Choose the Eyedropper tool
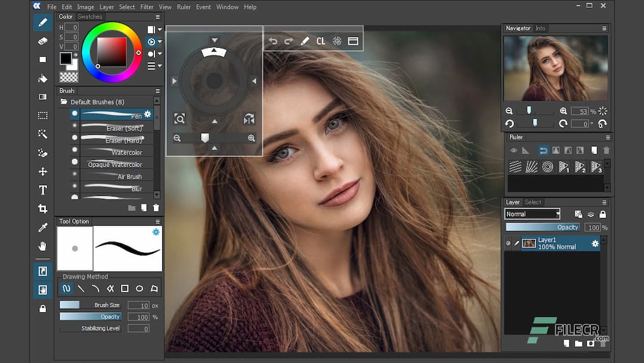Screen dimensions: 644x363 (x=42, y=227)
